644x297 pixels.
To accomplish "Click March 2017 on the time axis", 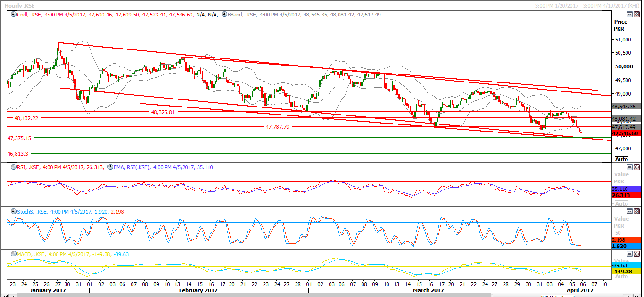I will click(x=428, y=290).
